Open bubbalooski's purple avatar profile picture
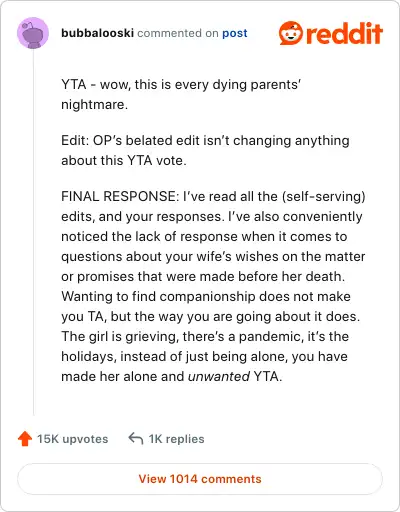Image resolution: width=400 pixels, height=512 pixels. tap(33, 33)
